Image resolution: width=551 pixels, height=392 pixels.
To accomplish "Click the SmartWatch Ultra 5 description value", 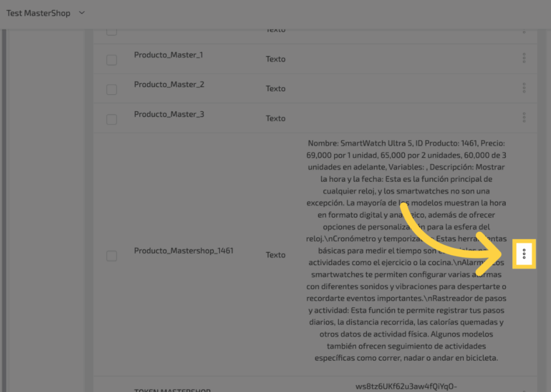I will (x=406, y=251).
